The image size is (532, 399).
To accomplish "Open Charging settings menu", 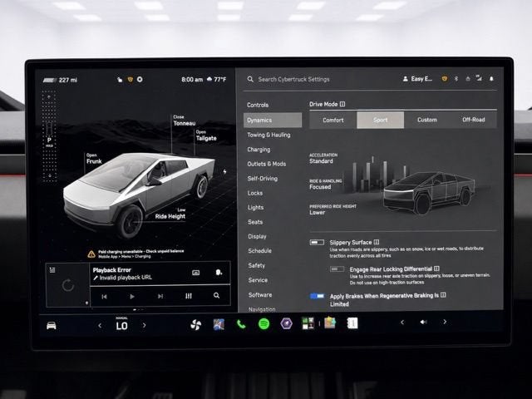I will point(259,150).
